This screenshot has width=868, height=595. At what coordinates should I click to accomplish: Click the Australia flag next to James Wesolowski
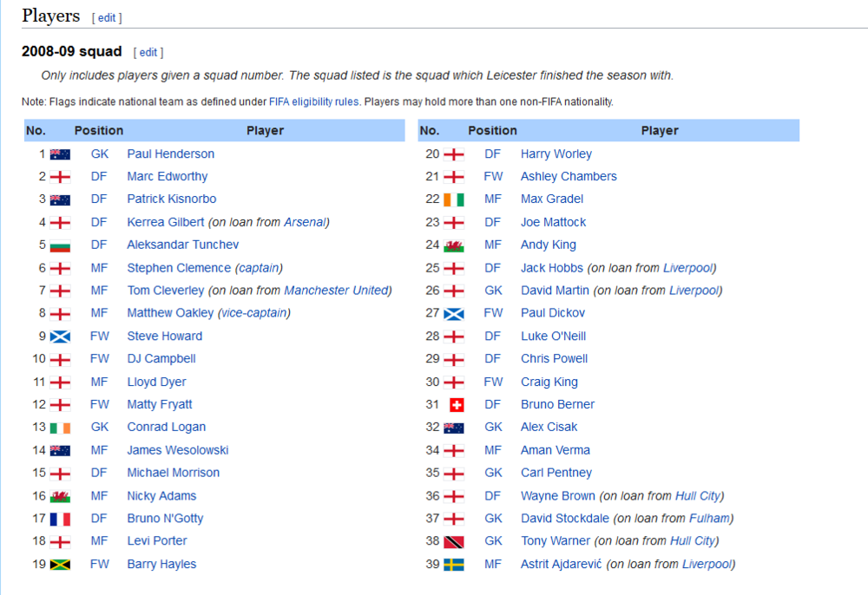[x=60, y=451]
